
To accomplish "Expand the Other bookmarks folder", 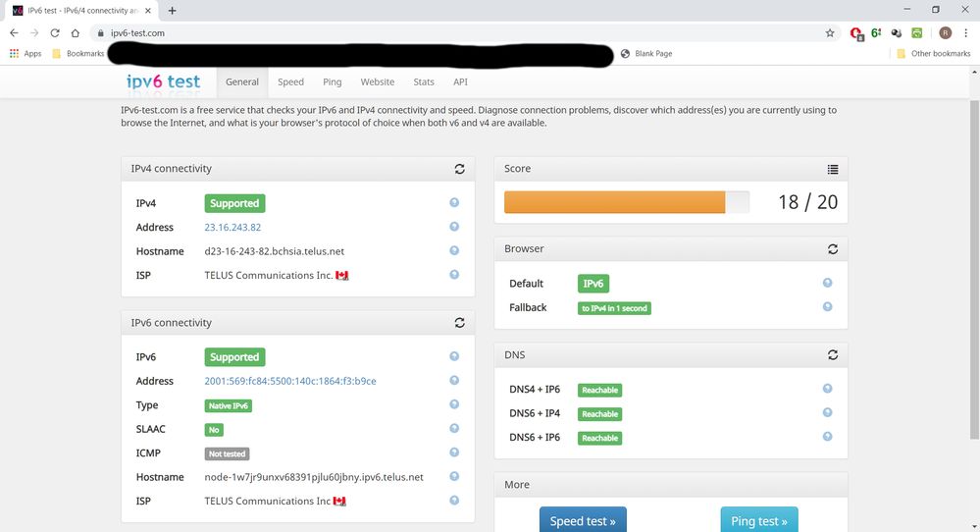I will point(933,53).
